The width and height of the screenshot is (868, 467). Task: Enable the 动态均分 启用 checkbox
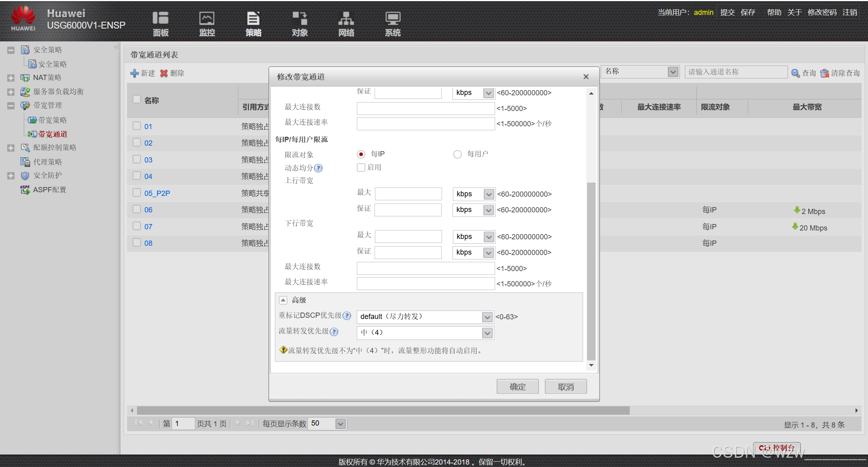click(x=361, y=167)
